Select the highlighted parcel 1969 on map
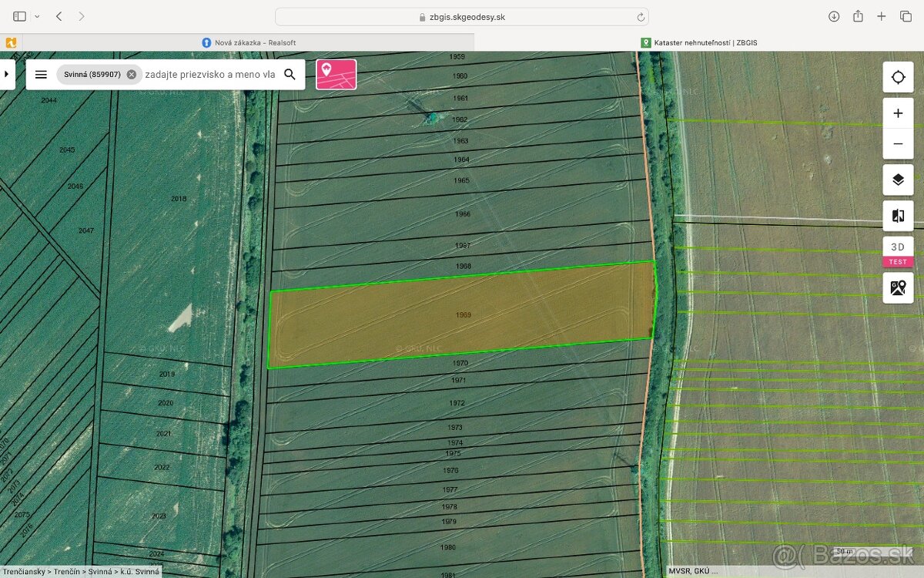The height and width of the screenshot is (578, 924). point(462,315)
